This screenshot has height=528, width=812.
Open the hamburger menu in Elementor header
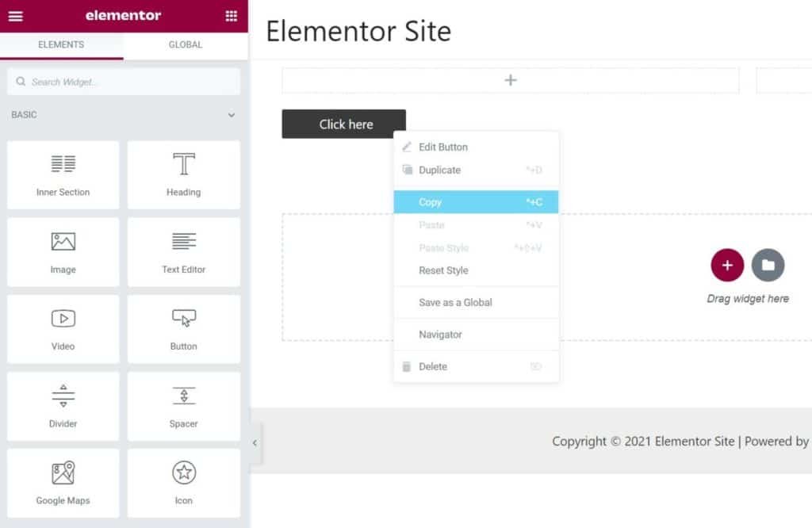[16, 16]
